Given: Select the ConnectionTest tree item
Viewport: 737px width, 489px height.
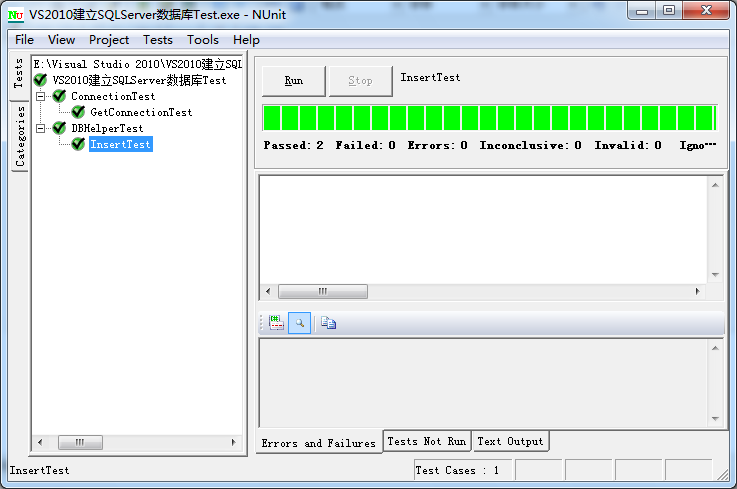Looking at the screenshot, I should (113, 96).
